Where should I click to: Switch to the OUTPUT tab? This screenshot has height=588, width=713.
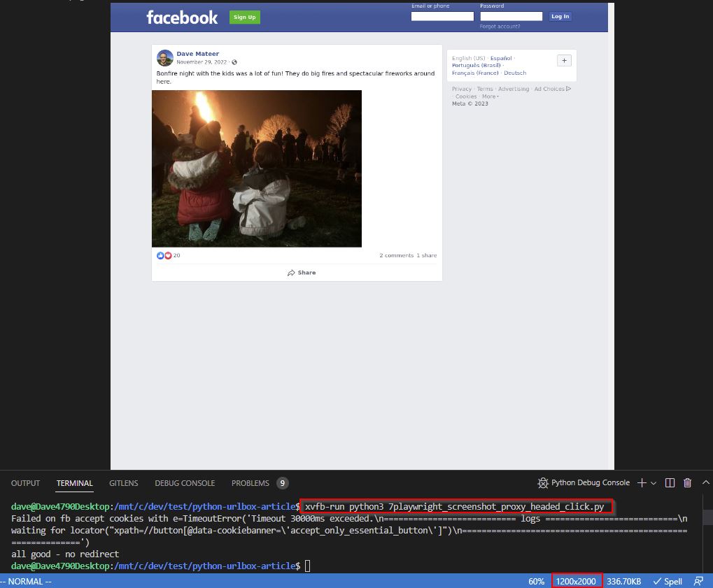[25, 483]
